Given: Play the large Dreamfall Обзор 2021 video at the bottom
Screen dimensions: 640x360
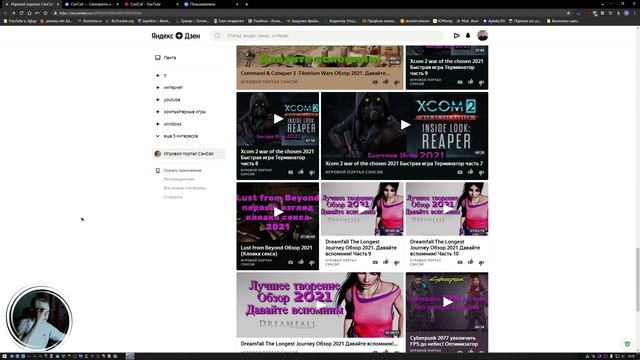Looking at the screenshot, I should point(320,305).
